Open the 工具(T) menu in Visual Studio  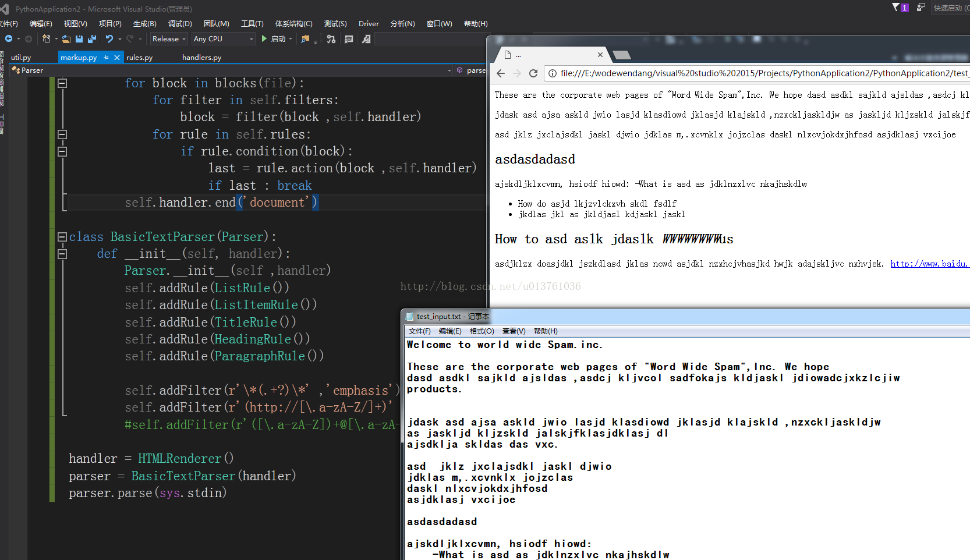coord(252,24)
